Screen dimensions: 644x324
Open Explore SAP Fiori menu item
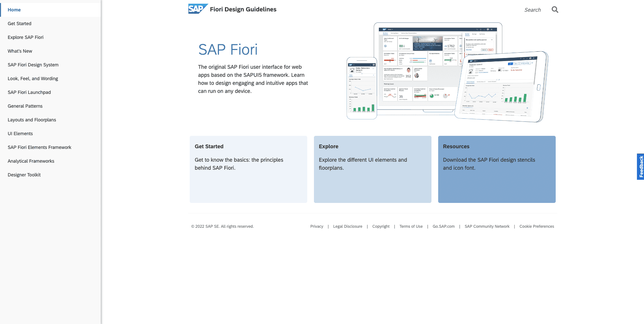pos(50,37)
